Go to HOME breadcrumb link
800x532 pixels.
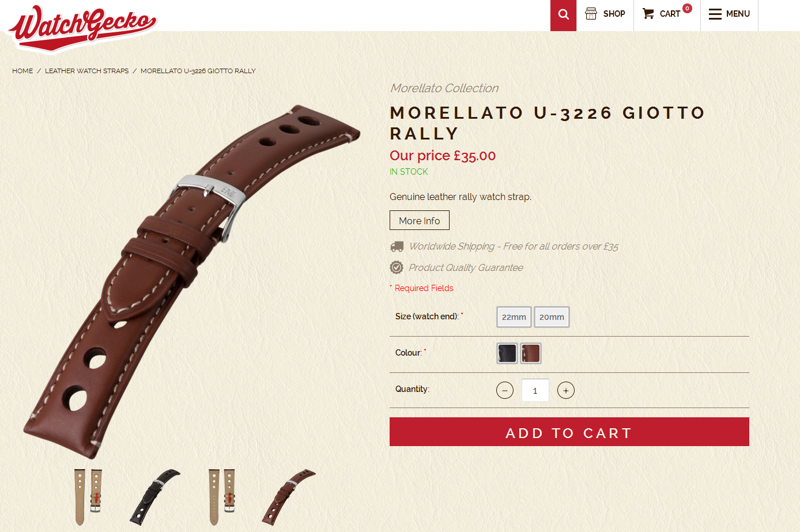point(22,71)
